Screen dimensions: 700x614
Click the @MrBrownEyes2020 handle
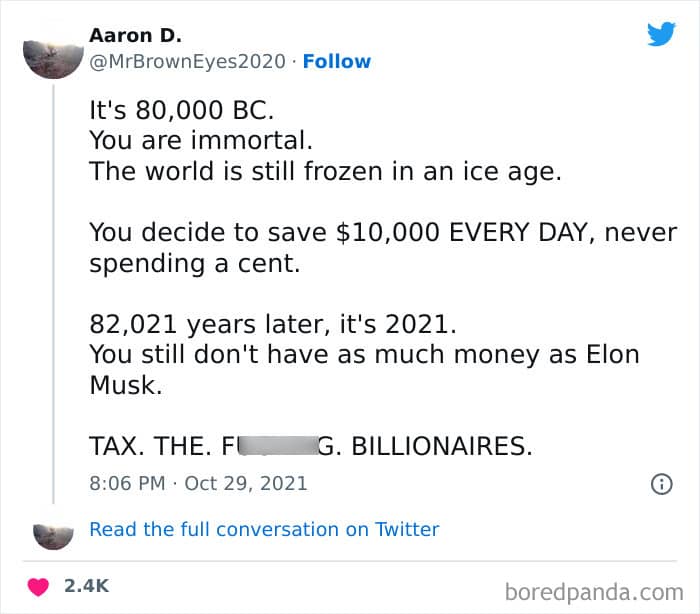click(188, 61)
